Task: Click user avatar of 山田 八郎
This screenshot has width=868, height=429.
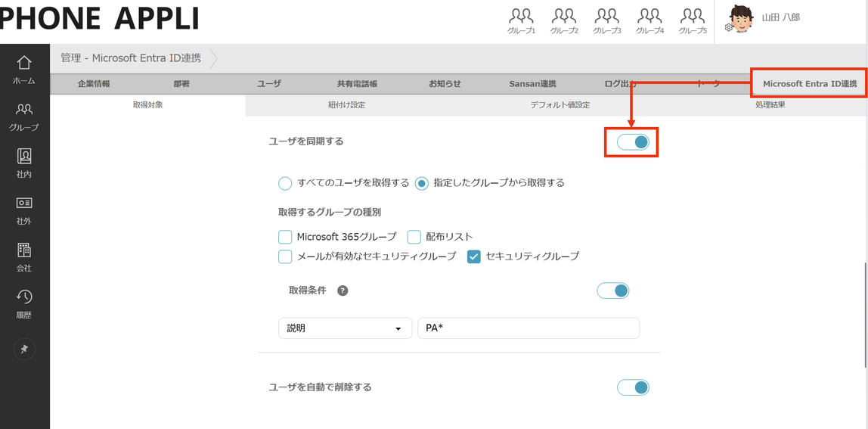Action: pyautogui.click(x=741, y=20)
